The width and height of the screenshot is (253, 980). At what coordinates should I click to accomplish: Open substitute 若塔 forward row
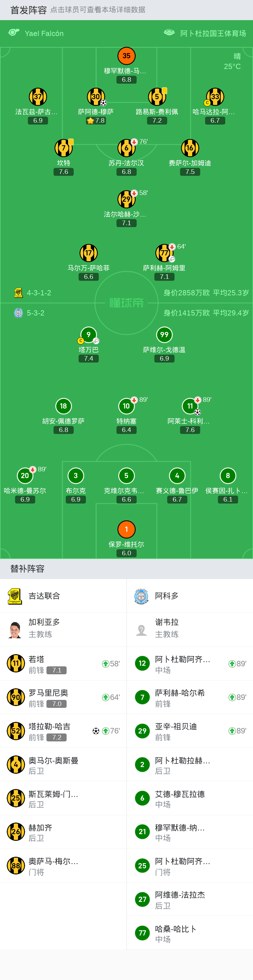click(63, 664)
